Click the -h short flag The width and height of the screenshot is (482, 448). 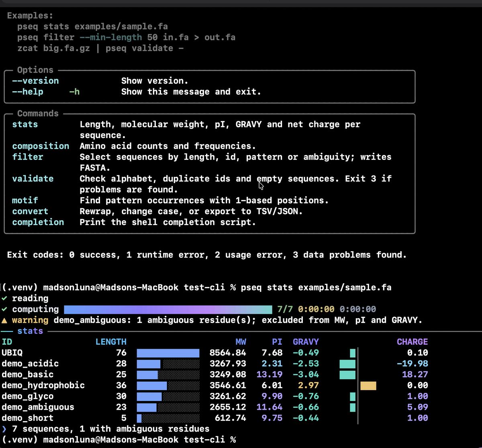click(74, 92)
